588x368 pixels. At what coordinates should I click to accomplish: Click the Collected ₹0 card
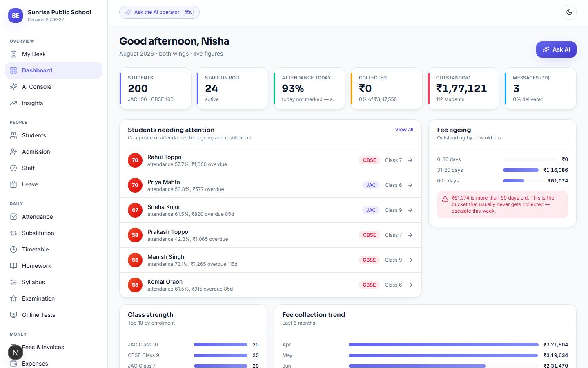tap(386, 88)
